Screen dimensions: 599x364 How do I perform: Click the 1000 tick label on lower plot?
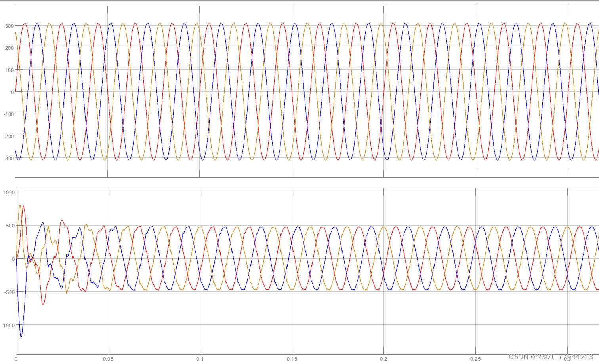click(x=9, y=193)
